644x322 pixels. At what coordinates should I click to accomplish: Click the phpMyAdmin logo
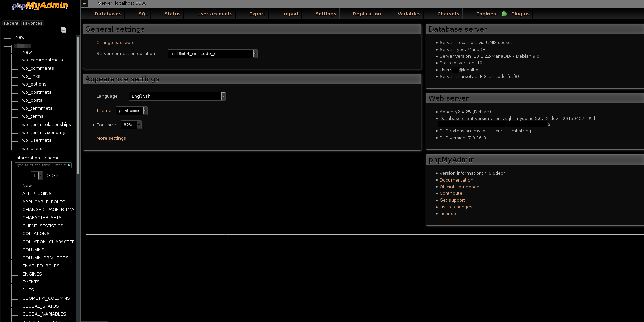40,6
